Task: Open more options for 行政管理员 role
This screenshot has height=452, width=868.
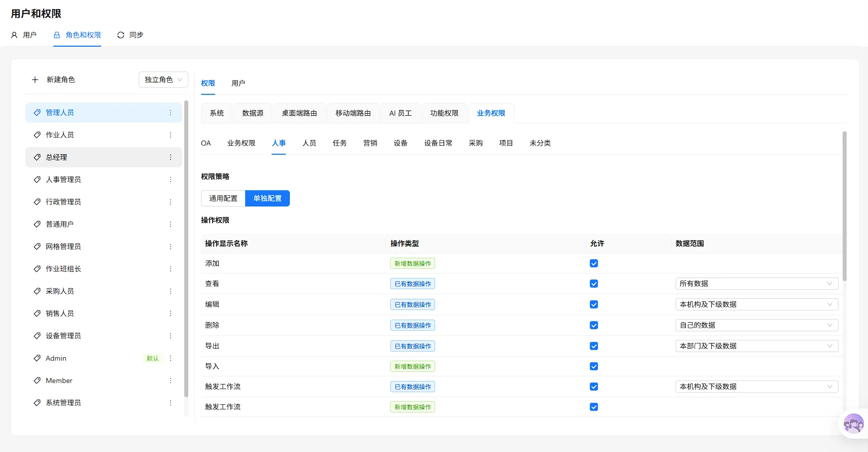Action: tap(171, 202)
